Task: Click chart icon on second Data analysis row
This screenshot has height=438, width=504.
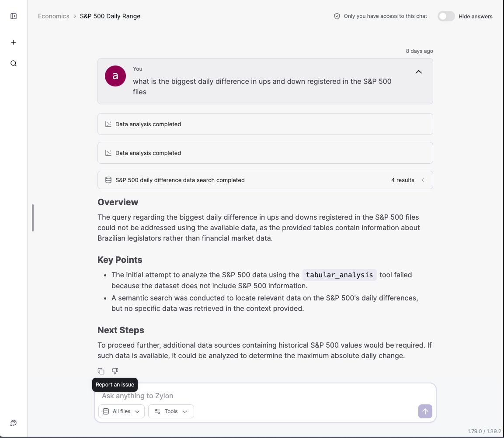Action: pos(108,153)
